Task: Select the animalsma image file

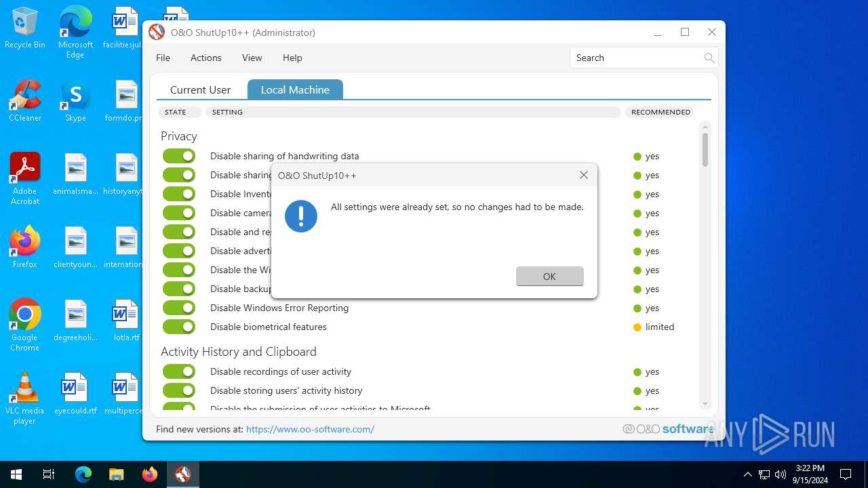Action: (75, 174)
